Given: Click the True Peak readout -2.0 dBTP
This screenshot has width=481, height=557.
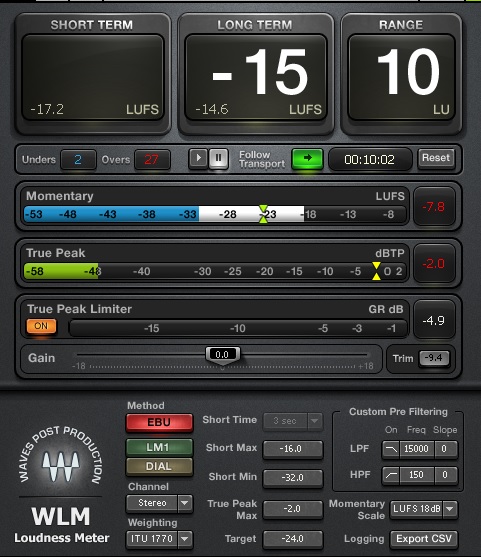Looking at the screenshot, I should (x=434, y=264).
